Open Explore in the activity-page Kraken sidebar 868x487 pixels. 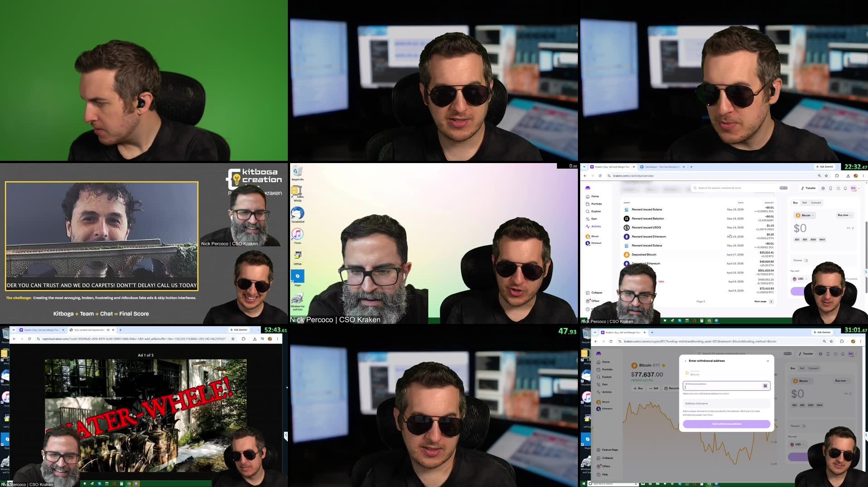593,211
